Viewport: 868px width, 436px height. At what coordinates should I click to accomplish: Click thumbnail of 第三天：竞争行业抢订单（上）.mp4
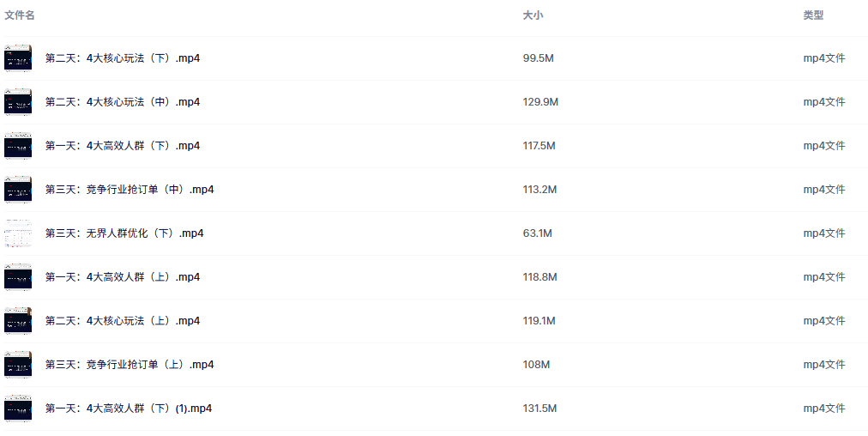click(x=18, y=365)
